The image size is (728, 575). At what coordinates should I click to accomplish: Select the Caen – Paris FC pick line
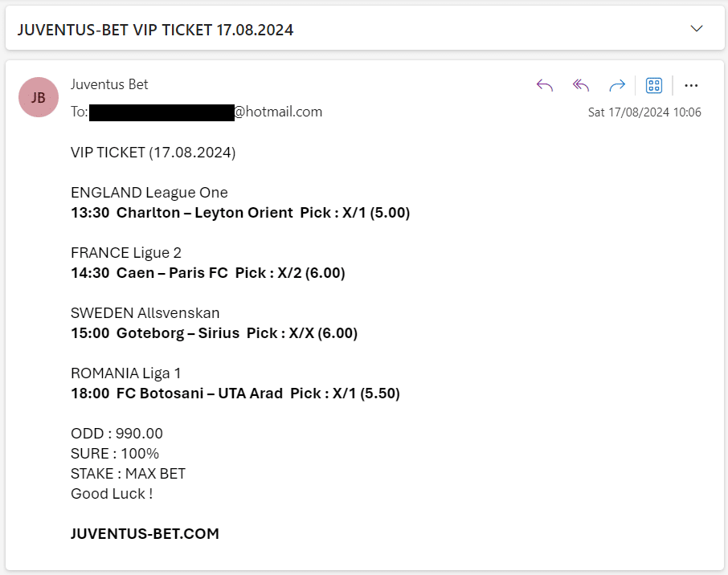tap(208, 273)
